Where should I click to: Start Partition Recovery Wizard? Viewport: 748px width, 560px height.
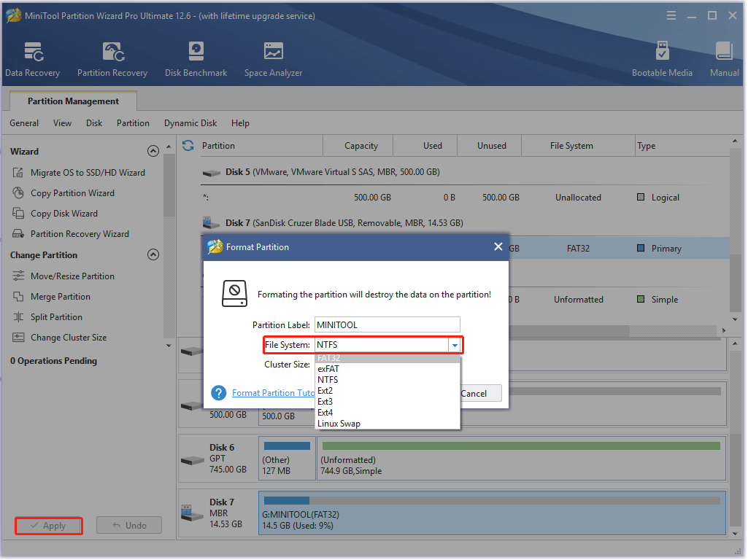[x=80, y=234]
